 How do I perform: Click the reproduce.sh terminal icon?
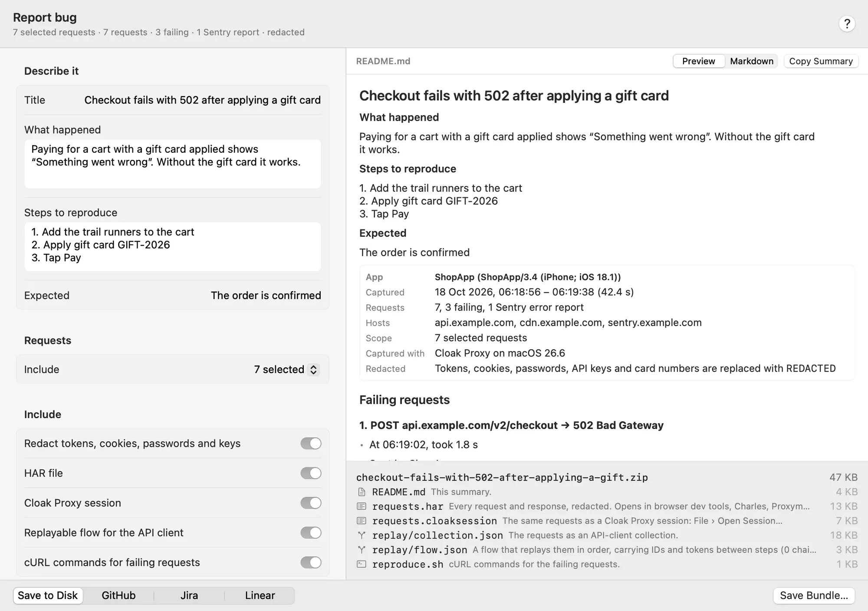click(x=362, y=564)
